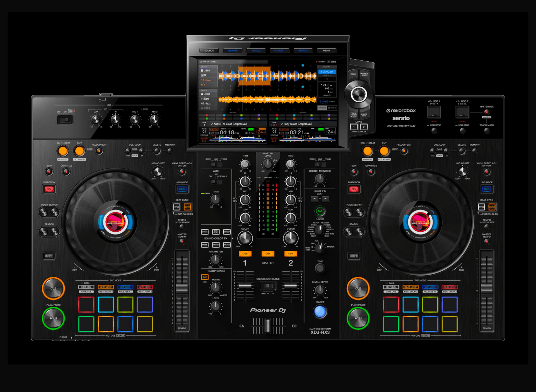Select SWEEP sound color FX
Screen dimensions: 536x392
227,232
